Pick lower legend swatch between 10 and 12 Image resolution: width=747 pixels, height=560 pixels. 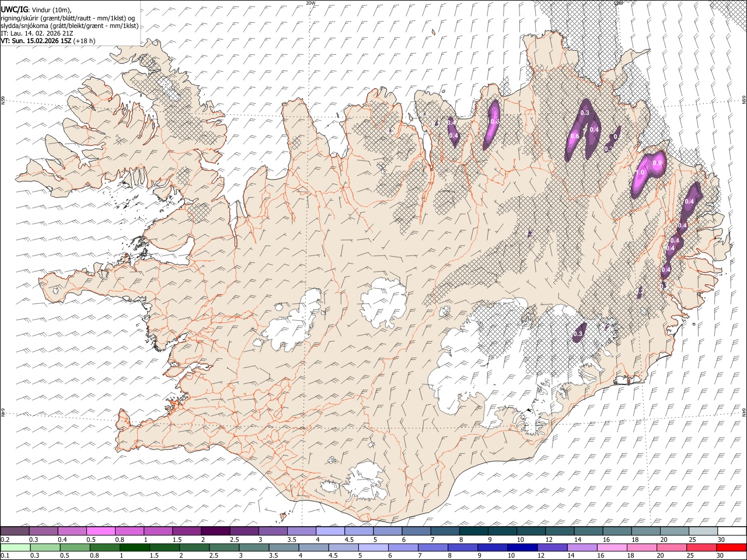click(x=523, y=547)
